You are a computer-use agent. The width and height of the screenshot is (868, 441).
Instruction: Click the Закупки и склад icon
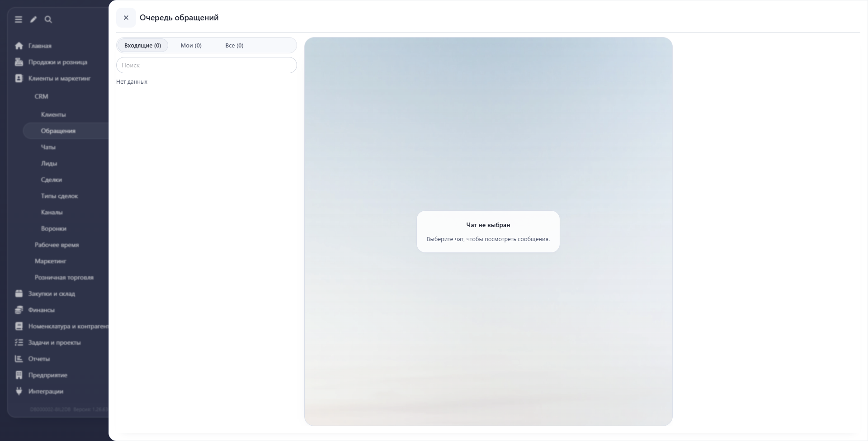pos(19,294)
